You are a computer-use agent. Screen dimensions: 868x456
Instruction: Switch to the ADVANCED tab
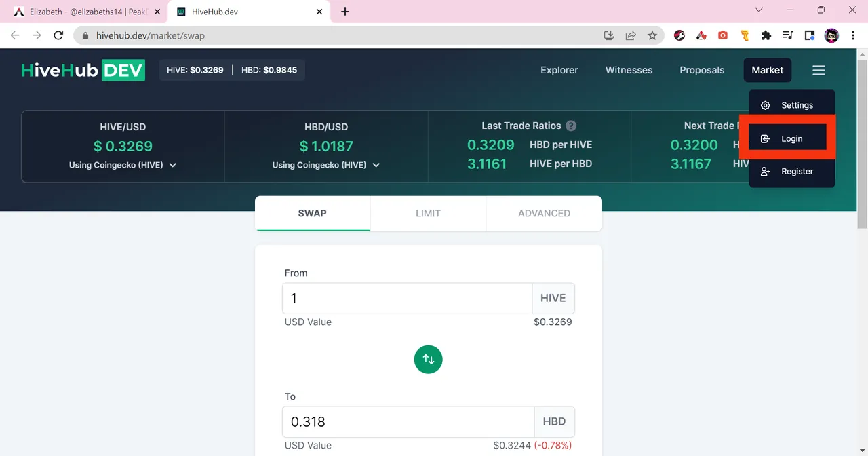(544, 213)
